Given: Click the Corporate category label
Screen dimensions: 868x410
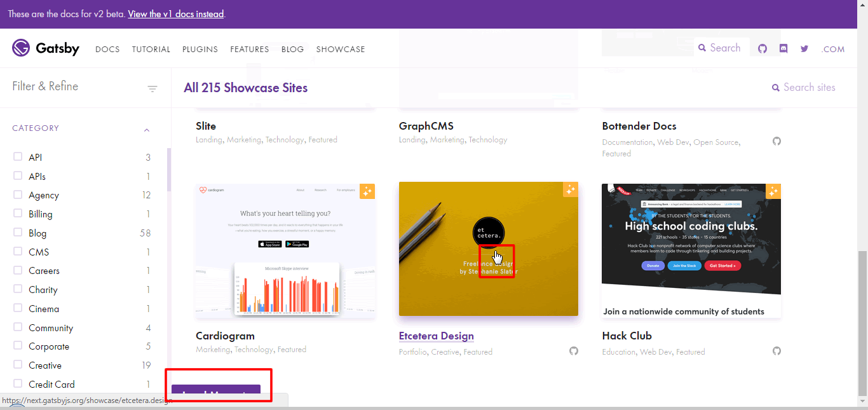Looking at the screenshot, I should tap(49, 346).
